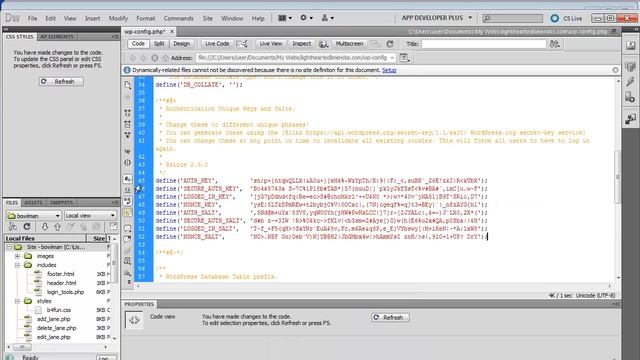Click Refresh button in CSS Styles panel
Image resolution: width=640 pixels, height=360 pixels.
(61, 82)
